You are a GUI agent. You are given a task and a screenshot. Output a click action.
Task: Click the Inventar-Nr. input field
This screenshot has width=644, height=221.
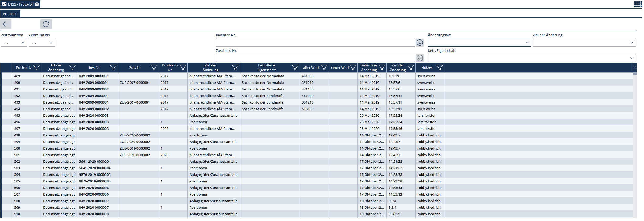click(x=315, y=43)
